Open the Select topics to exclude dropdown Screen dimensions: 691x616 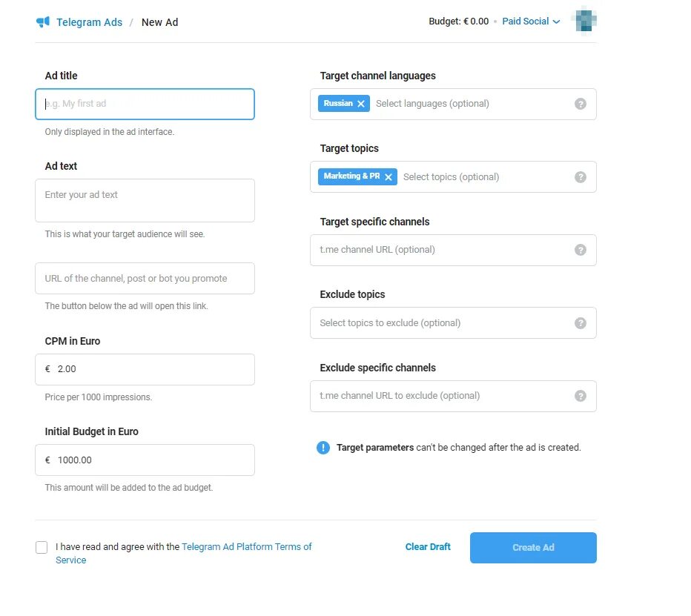point(437,323)
